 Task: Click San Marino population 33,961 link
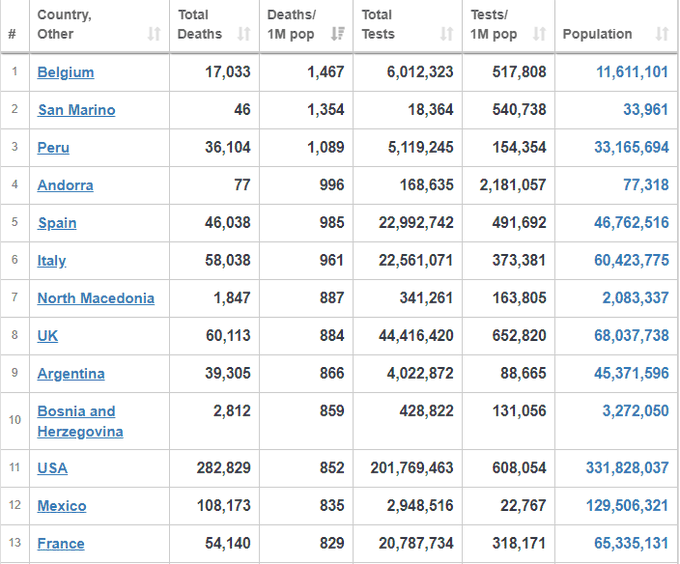646,110
